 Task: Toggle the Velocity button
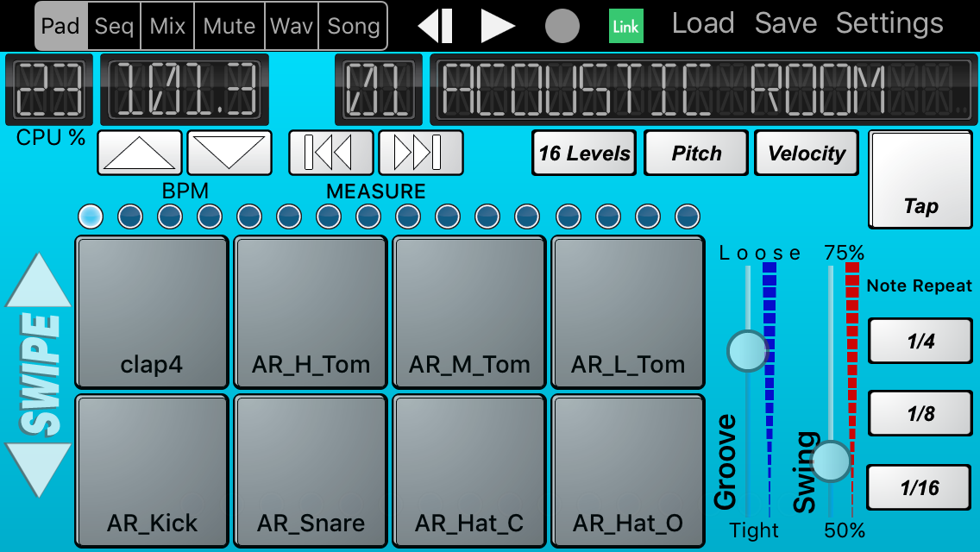tap(807, 153)
